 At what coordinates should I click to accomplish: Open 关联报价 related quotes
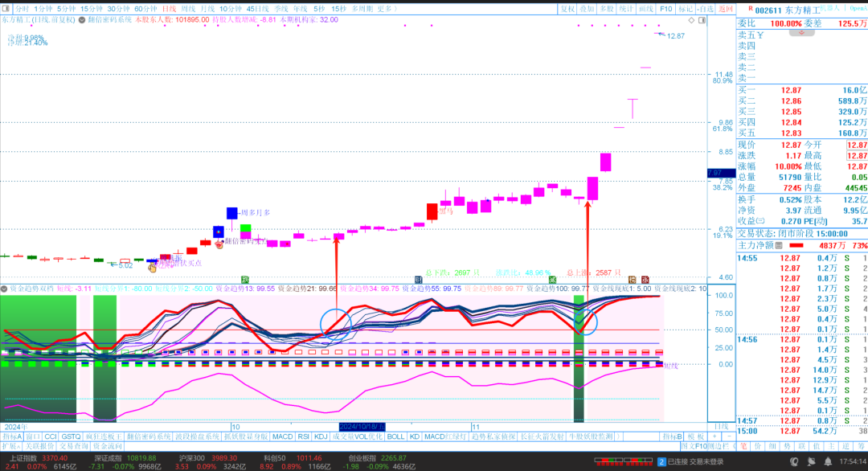pyautogui.click(x=40, y=446)
